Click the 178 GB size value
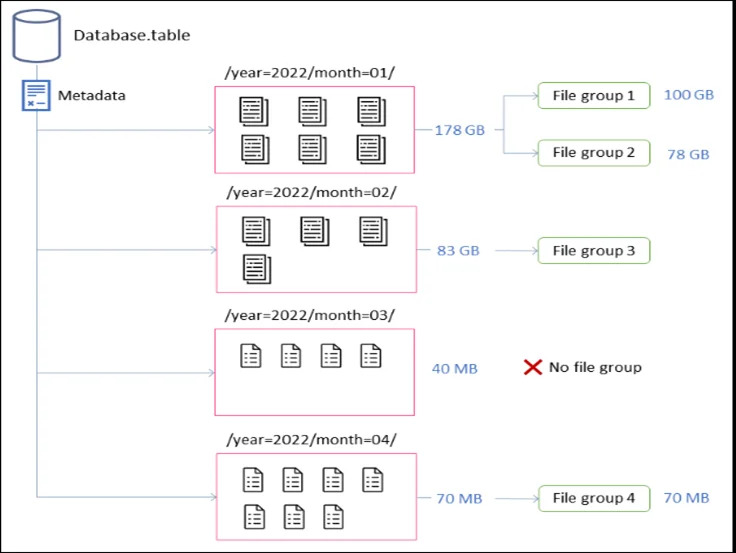Viewport: 736px width, 553px height. tap(460, 130)
